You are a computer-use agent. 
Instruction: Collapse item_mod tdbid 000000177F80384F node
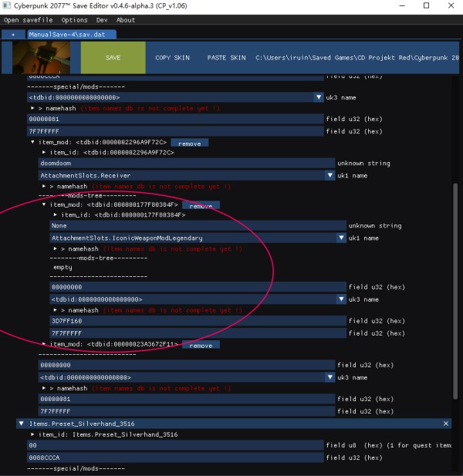click(x=45, y=204)
